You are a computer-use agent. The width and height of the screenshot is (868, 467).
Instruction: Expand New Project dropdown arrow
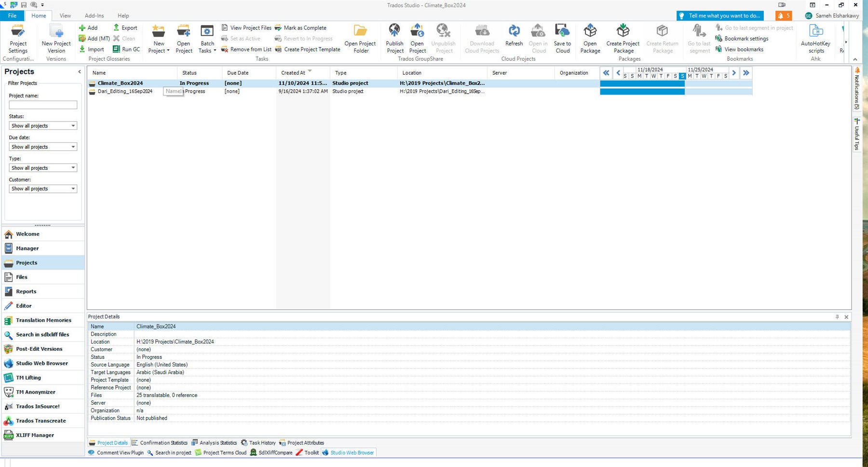click(168, 51)
